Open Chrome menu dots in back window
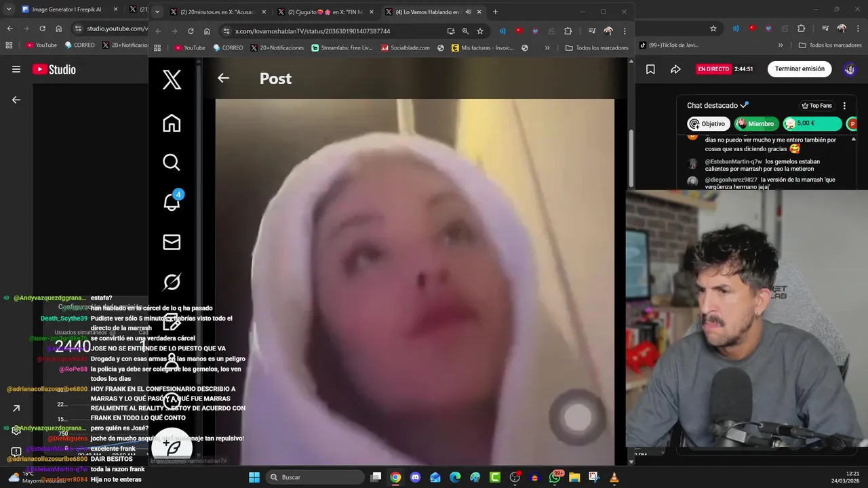This screenshot has height=488, width=868. (858, 28)
